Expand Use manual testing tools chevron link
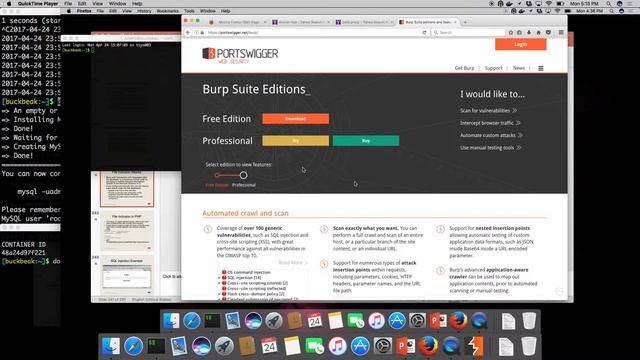Viewport: 640px width, 360px height. point(491,148)
